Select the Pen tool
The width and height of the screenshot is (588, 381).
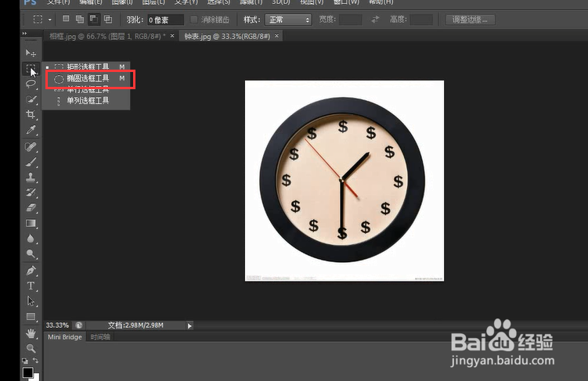coord(31,271)
